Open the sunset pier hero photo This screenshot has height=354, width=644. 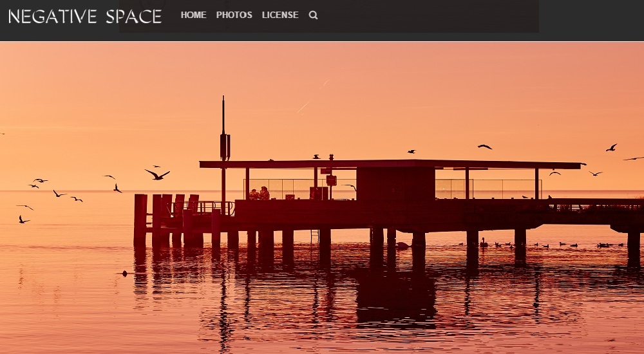click(x=322, y=198)
